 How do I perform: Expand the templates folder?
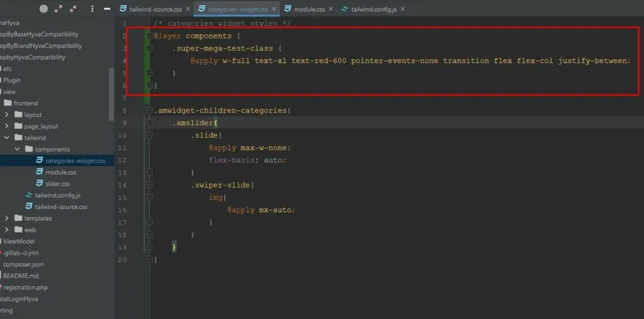[x=6, y=218]
